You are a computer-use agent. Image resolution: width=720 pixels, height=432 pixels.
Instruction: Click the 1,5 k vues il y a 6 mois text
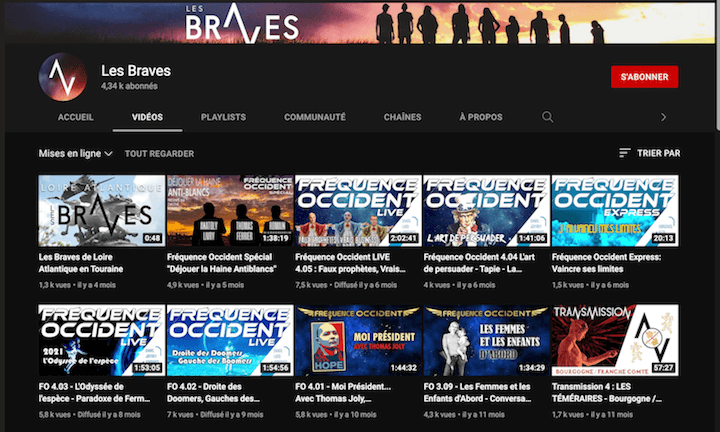point(590,285)
